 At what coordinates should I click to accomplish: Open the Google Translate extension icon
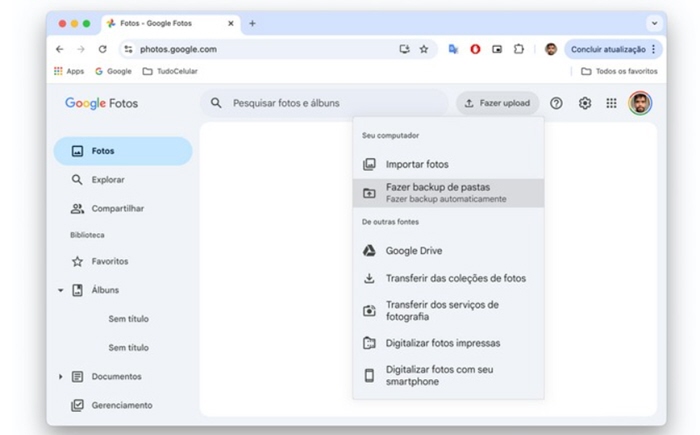pos(453,49)
